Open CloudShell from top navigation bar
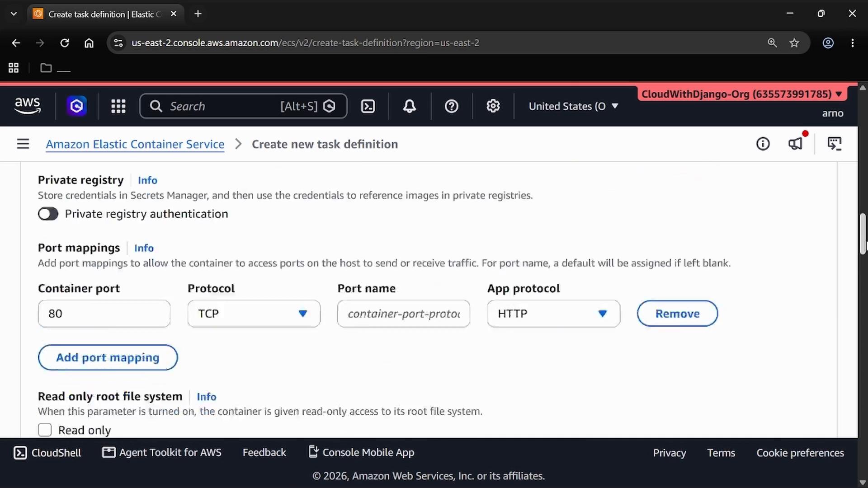Viewport: 868px width, 488px height. click(x=368, y=106)
